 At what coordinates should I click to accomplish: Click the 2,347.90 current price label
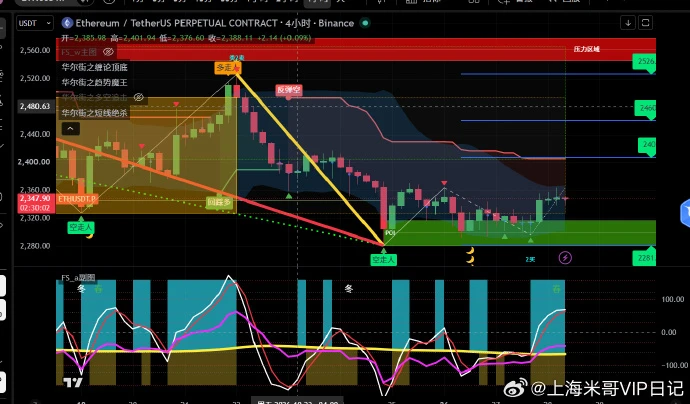[x=35, y=199]
